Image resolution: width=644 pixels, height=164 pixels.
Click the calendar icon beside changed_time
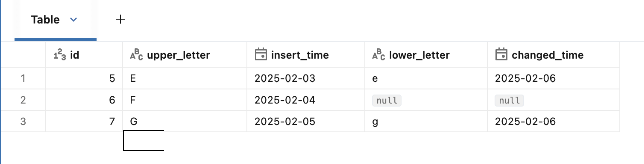[x=501, y=54]
